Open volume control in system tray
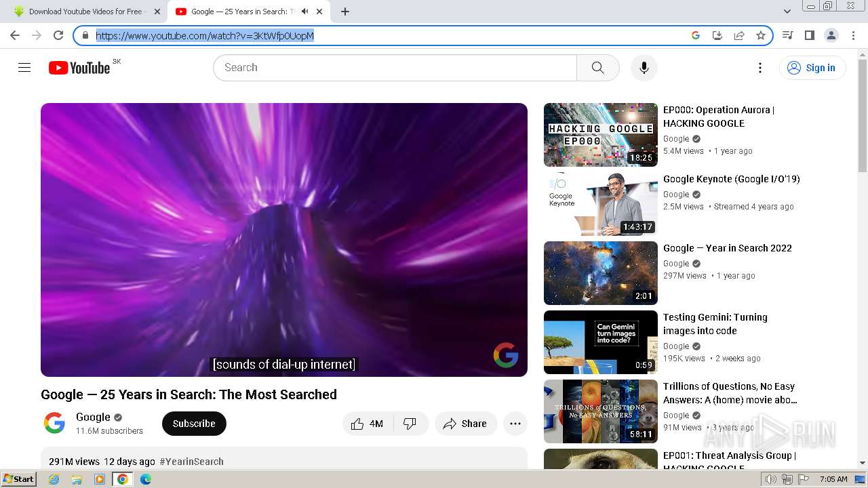Viewport: 868px width, 488px height. 771,479
